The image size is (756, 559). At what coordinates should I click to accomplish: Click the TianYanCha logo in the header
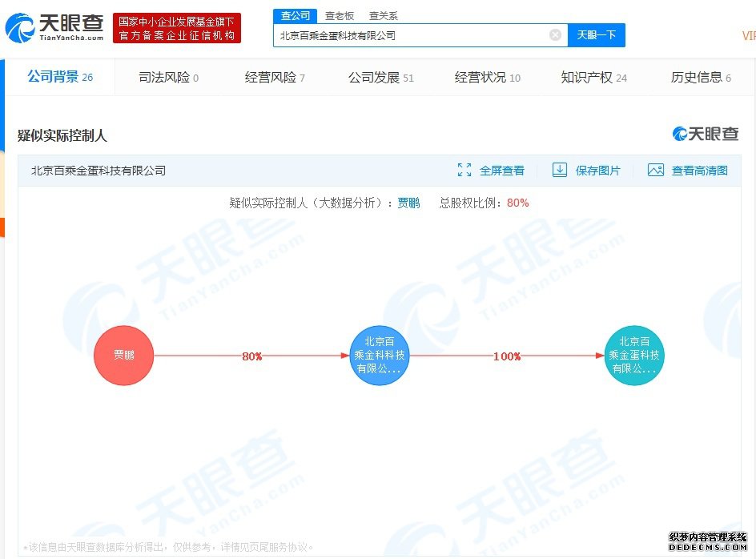click(54, 27)
